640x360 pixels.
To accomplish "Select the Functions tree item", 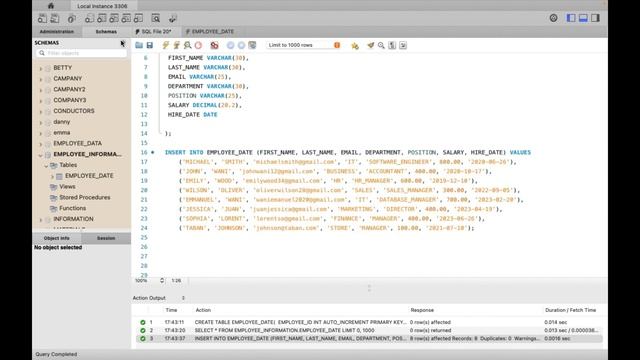I will [x=73, y=208].
